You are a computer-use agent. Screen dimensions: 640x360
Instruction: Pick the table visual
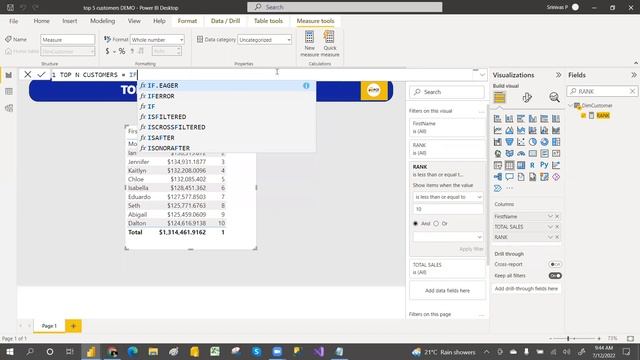click(x=509, y=165)
